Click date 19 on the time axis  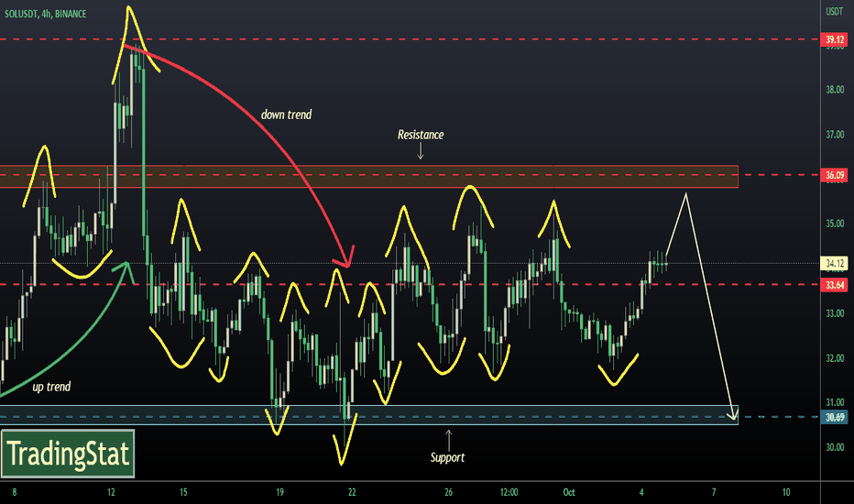click(x=279, y=492)
